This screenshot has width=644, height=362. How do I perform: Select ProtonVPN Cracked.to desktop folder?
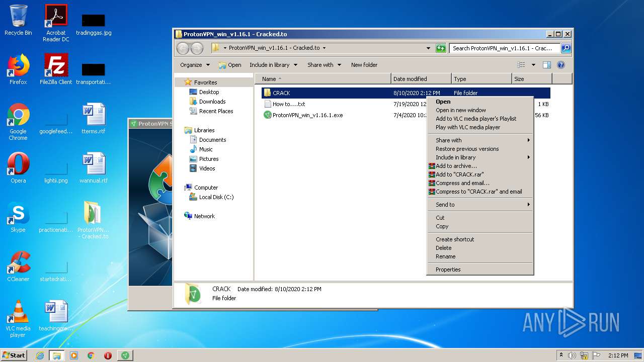93,220
